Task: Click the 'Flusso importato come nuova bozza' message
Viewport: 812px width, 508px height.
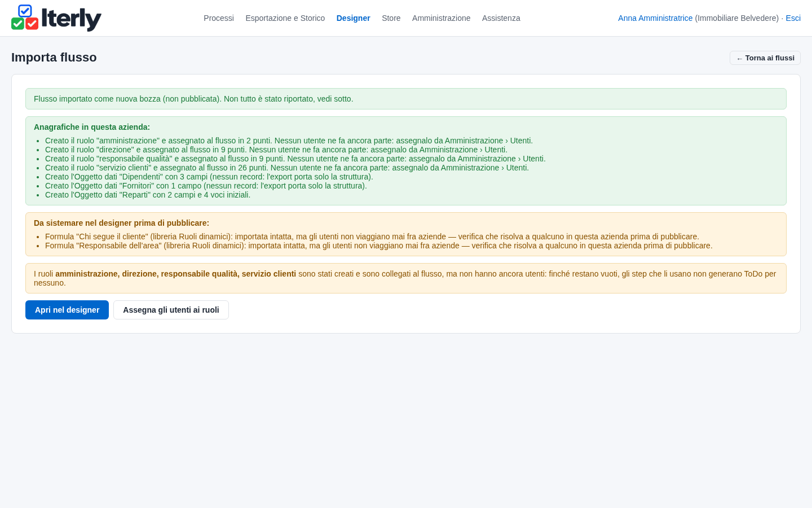Action: [406, 99]
